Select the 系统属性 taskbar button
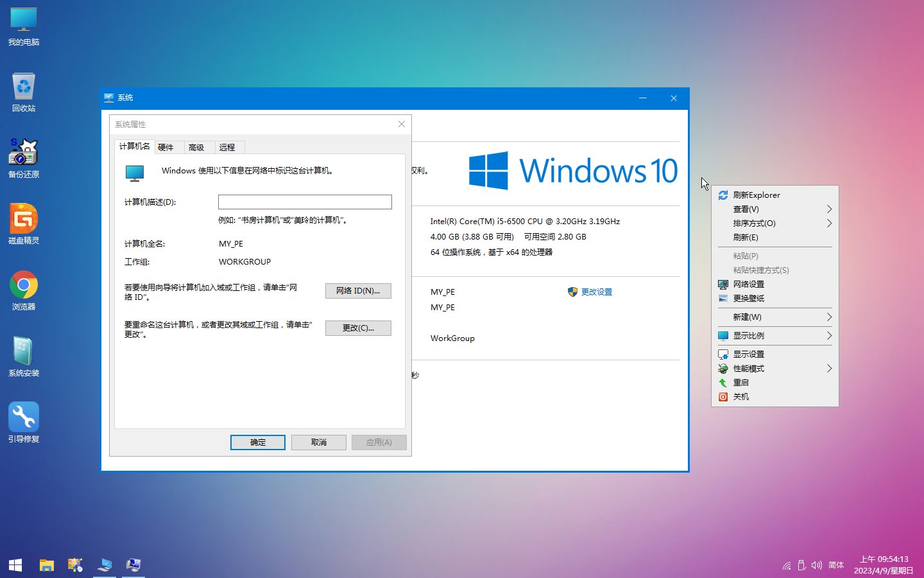 [x=133, y=565]
